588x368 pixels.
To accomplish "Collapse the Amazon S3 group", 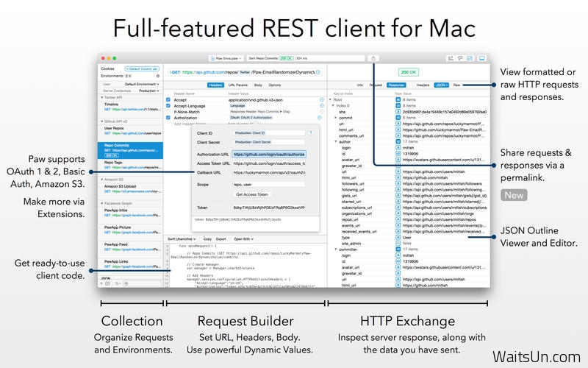I will coord(101,180).
